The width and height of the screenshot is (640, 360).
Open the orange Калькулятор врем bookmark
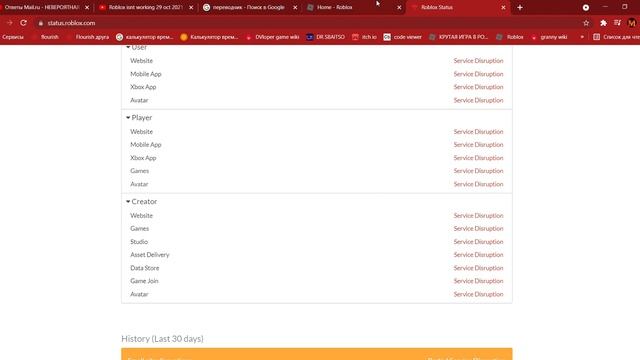(x=210, y=37)
